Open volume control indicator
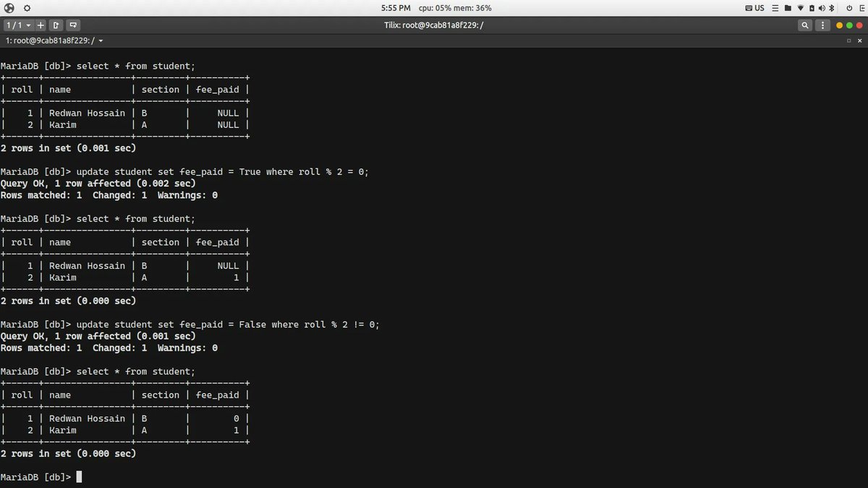Screen dimensions: 868x488 pyautogui.click(x=822, y=8)
